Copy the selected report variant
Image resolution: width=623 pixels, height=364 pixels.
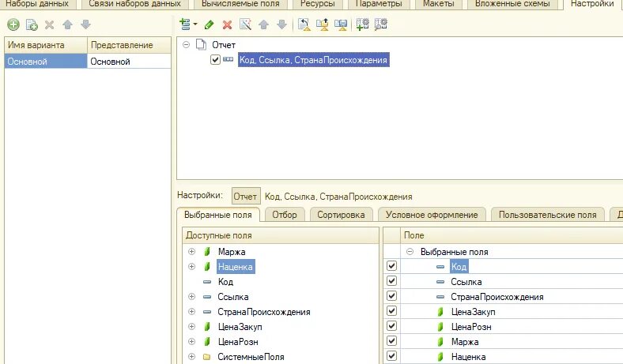coord(32,24)
